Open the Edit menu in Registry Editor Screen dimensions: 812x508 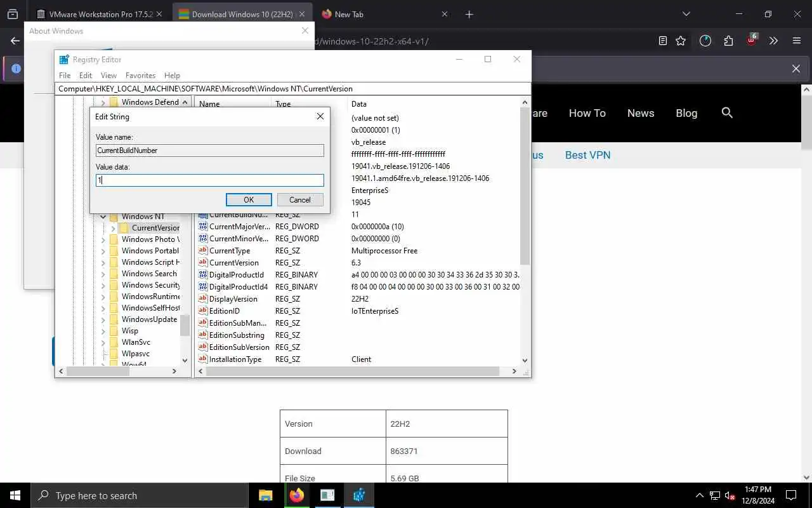pyautogui.click(x=86, y=75)
